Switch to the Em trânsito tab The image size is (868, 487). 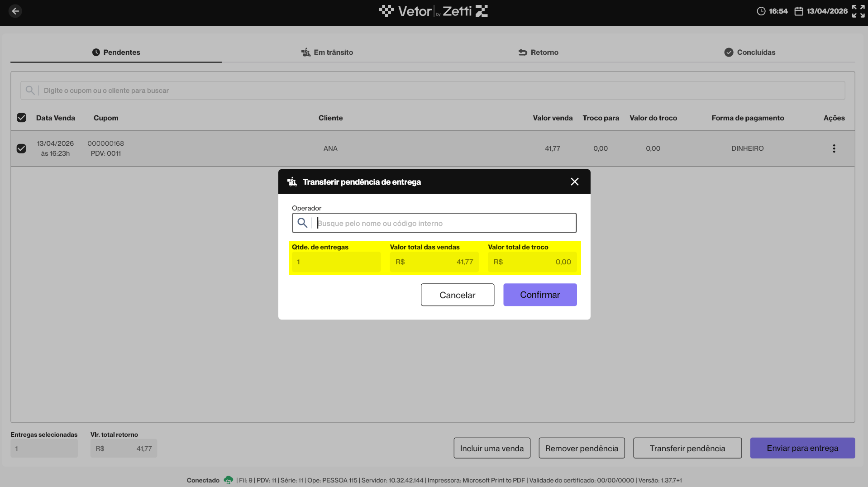click(x=327, y=52)
